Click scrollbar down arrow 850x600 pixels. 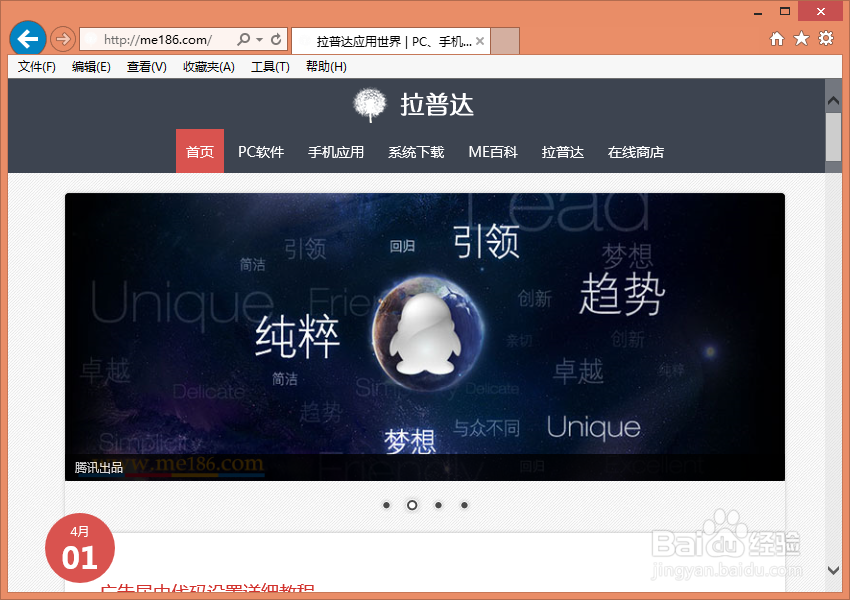833,570
